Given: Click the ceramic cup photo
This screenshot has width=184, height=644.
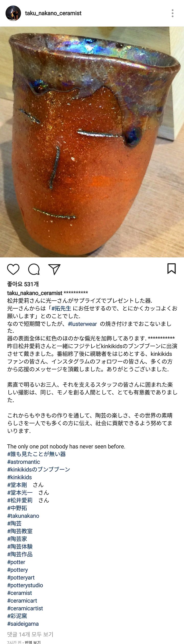Looking at the screenshot, I should (92, 142).
